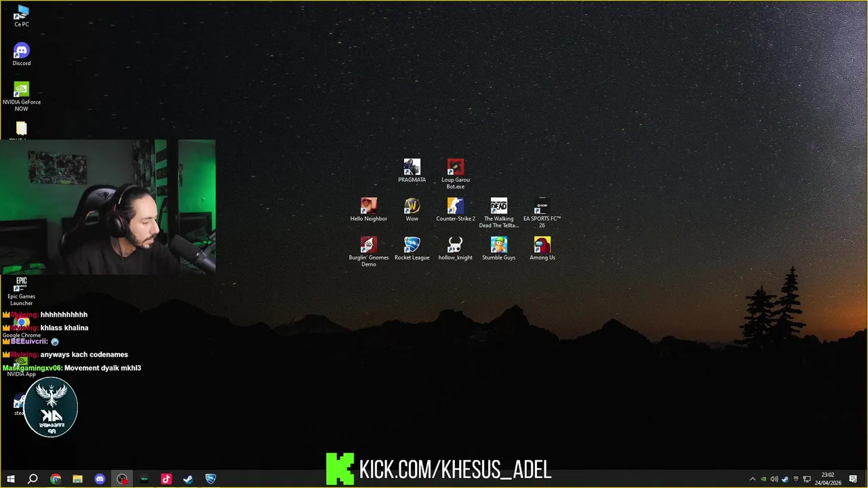Select the Rocket League desktop shortcut
This screenshot has width=868, height=488.
click(412, 248)
